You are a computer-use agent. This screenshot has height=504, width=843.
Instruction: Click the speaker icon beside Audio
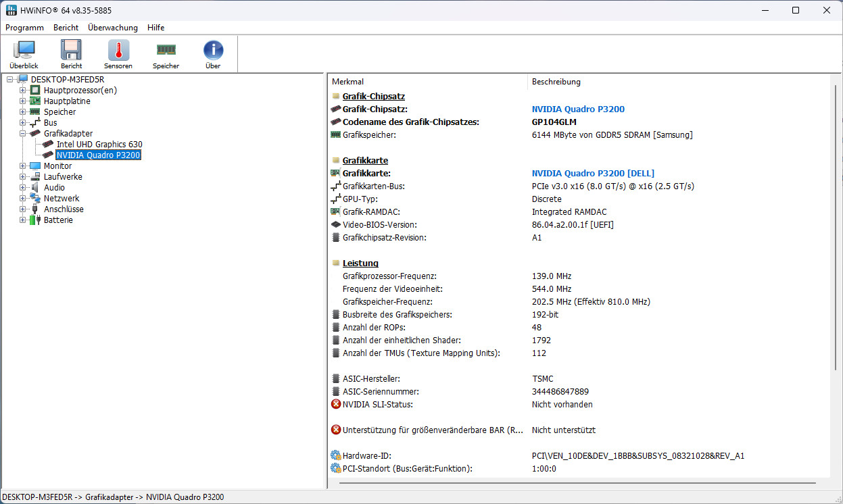(36, 188)
